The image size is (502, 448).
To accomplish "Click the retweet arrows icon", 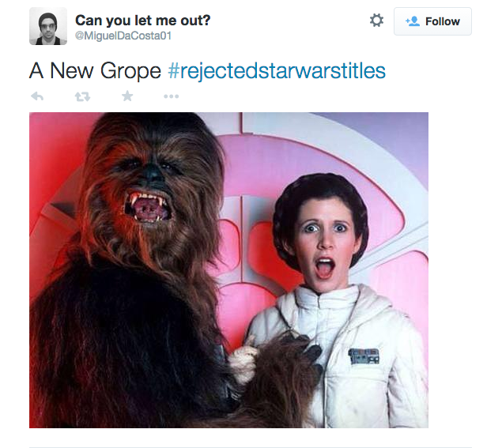I will tap(82, 96).
